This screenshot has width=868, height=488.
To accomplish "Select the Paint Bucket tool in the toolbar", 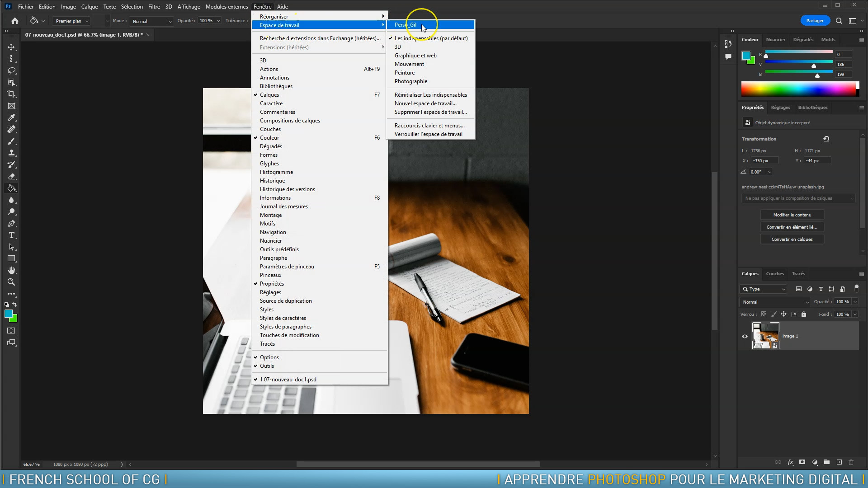I will point(11,188).
